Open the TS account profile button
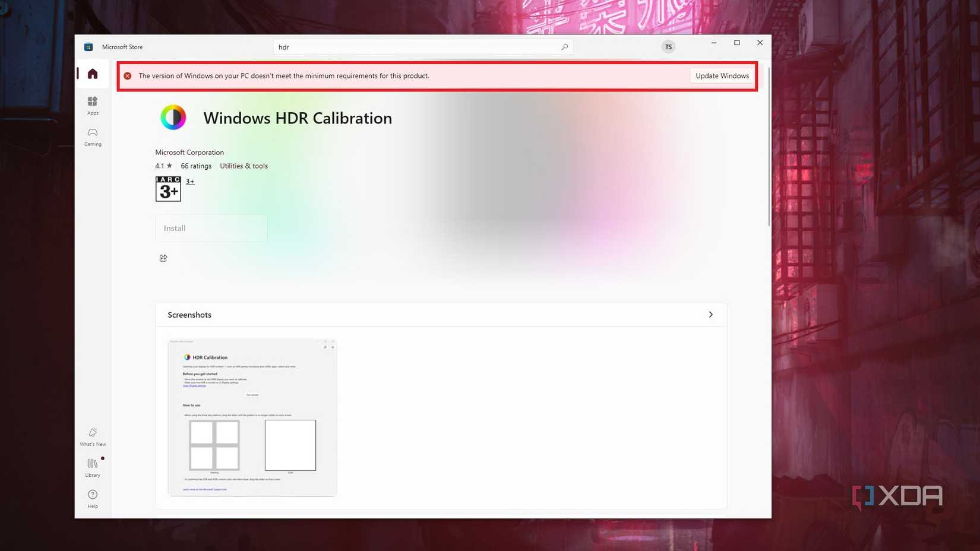The height and width of the screenshot is (551, 980). 668,47
